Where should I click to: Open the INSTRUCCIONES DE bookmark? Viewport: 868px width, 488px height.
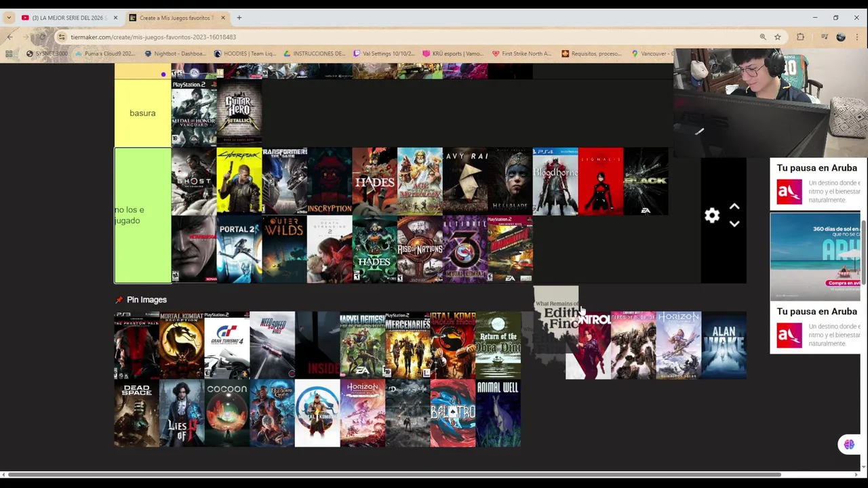tap(314, 54)
